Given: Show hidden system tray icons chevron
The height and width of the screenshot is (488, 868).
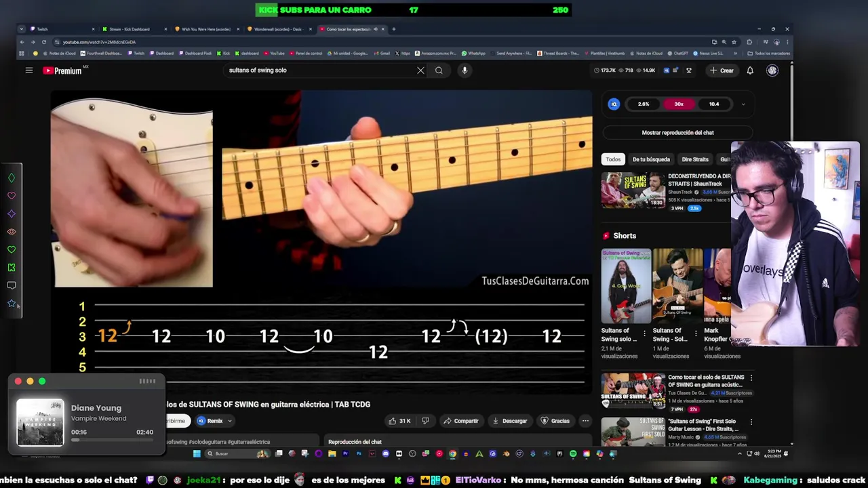Looking at the screenshot, I should 740,453.
